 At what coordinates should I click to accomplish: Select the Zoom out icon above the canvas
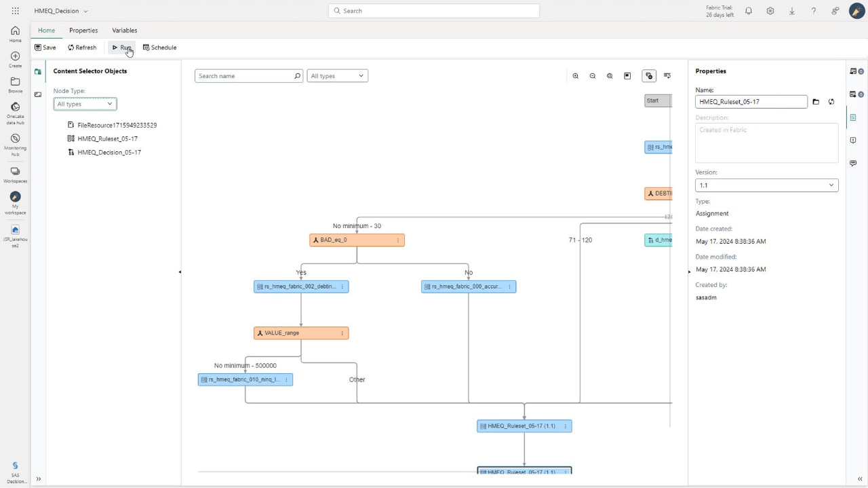(593, 76)
